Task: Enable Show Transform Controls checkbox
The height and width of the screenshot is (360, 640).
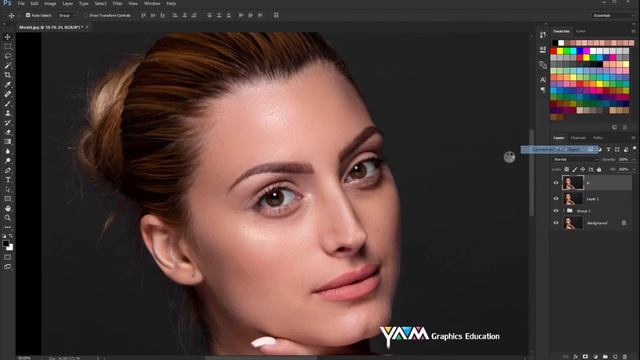Action: point(85,15)
